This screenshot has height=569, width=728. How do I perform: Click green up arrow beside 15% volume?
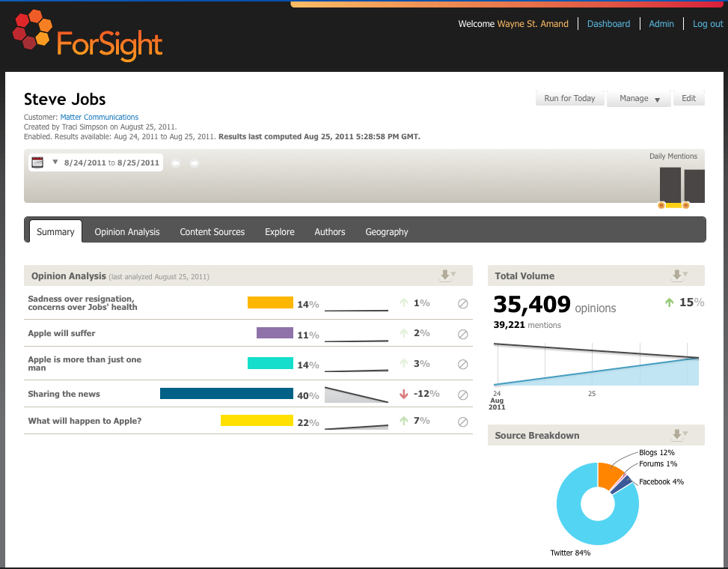click(669, 302)
